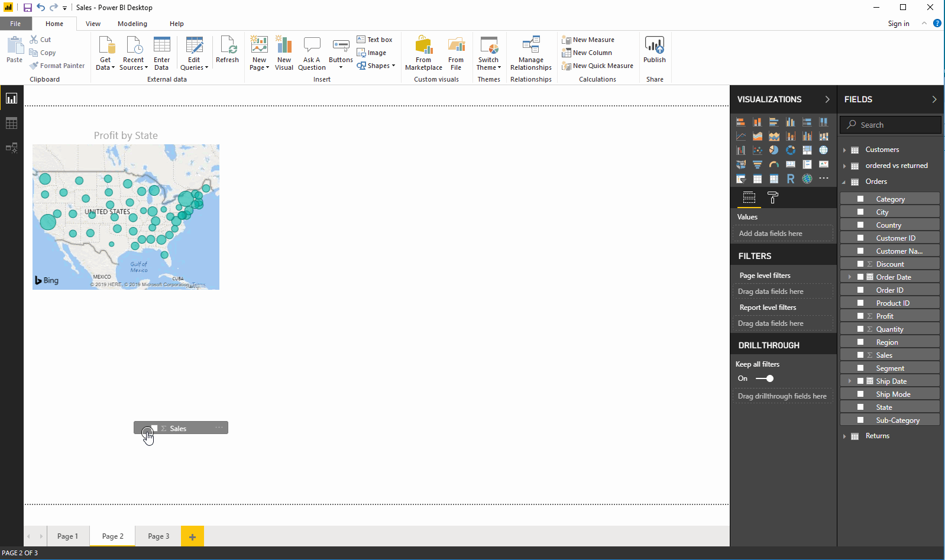The width and height of the screenshot is (945, 560).
Task: Choose the Scatter chart visualization
Action: 757,150
